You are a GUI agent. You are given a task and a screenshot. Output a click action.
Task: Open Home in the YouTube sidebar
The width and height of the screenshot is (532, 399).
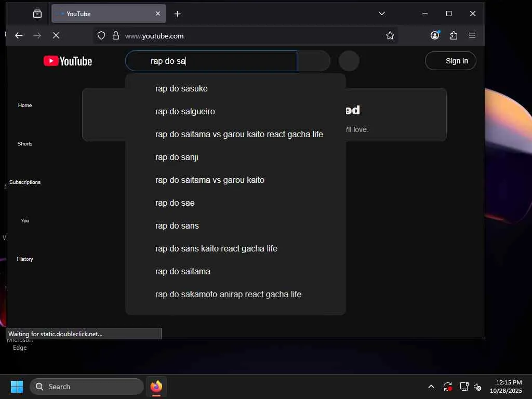pyautogui.click(x=25, y=105)
